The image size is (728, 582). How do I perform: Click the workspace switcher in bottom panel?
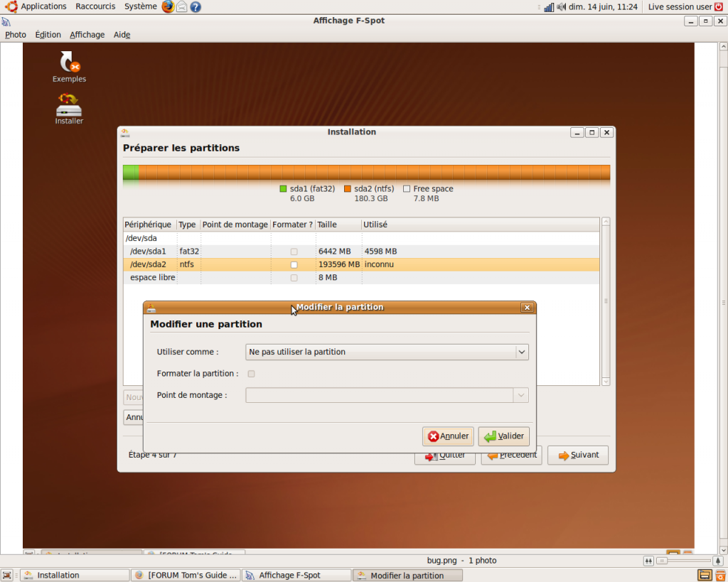coord(705,576)
